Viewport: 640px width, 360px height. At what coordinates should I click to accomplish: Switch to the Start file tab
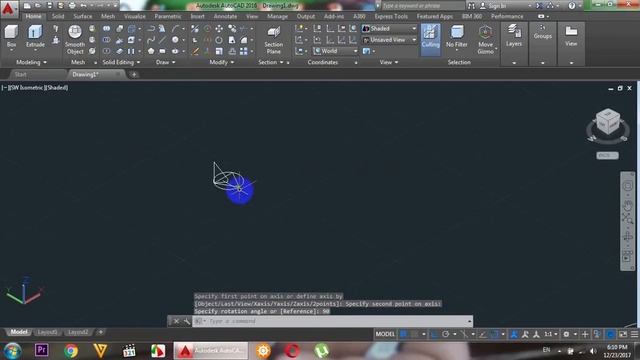tap(20, 74)
